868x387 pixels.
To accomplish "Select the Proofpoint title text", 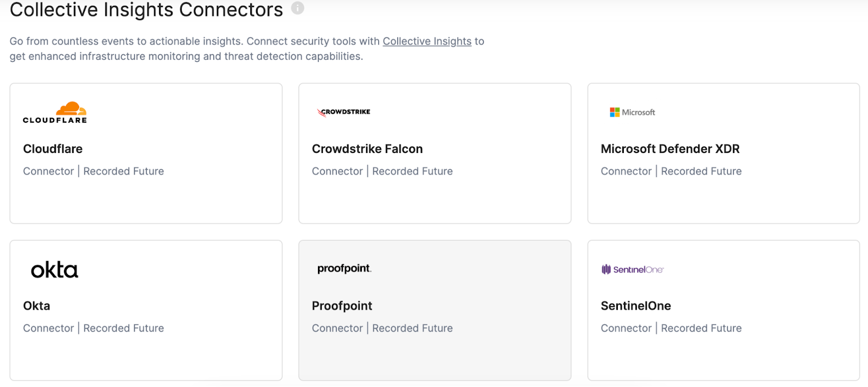I will [342, 306].
